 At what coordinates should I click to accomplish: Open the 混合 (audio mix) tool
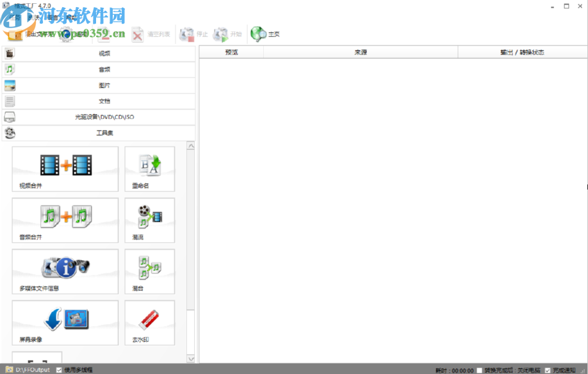click(150, 272)
